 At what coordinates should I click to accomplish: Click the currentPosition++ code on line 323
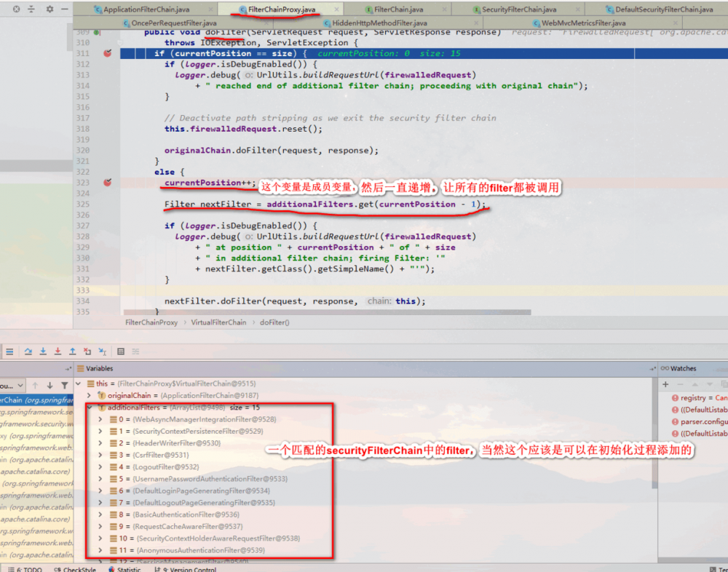[x=210, y=183]
